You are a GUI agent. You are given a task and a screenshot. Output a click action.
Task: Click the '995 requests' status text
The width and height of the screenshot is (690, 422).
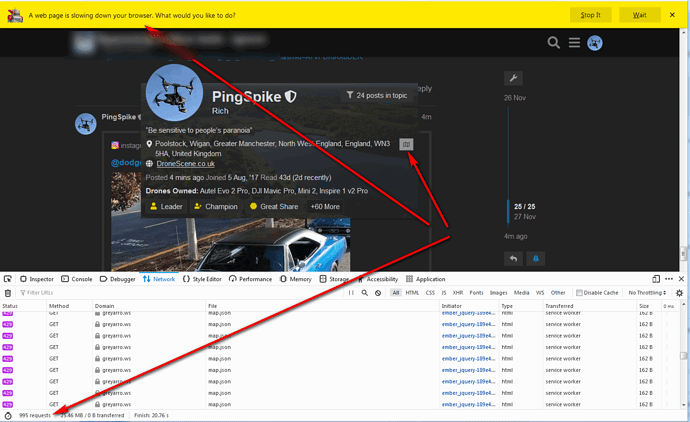(x=35, y=415)
